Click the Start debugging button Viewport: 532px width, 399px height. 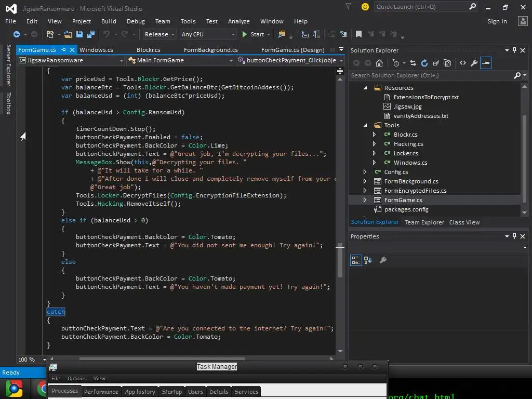[x=253, y=34]
